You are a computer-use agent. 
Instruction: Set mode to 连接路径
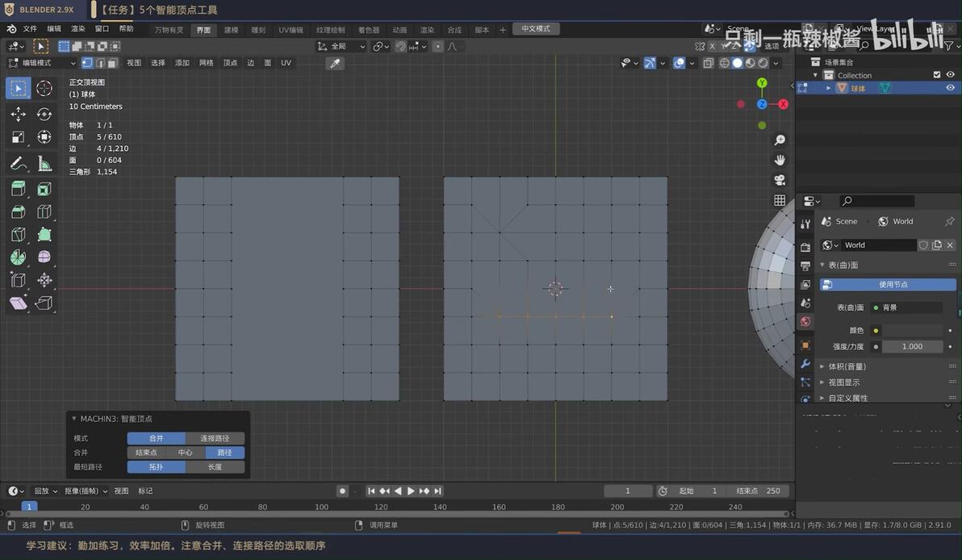[x=215, y=438]
